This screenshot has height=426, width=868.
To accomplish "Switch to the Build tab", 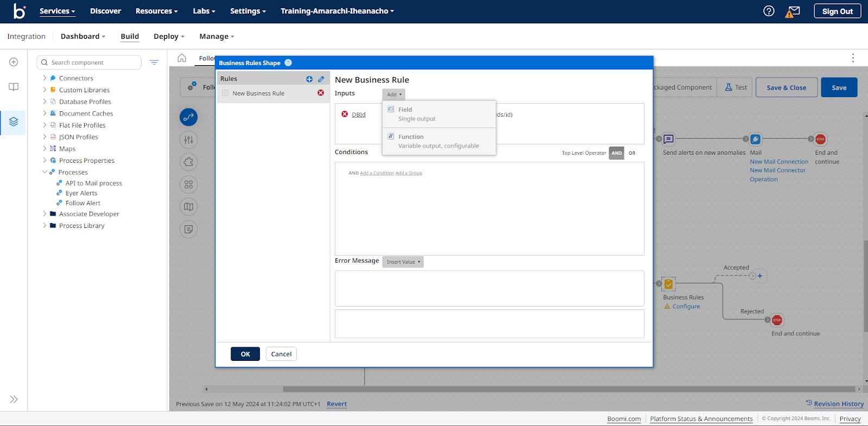I will (130, 36).
